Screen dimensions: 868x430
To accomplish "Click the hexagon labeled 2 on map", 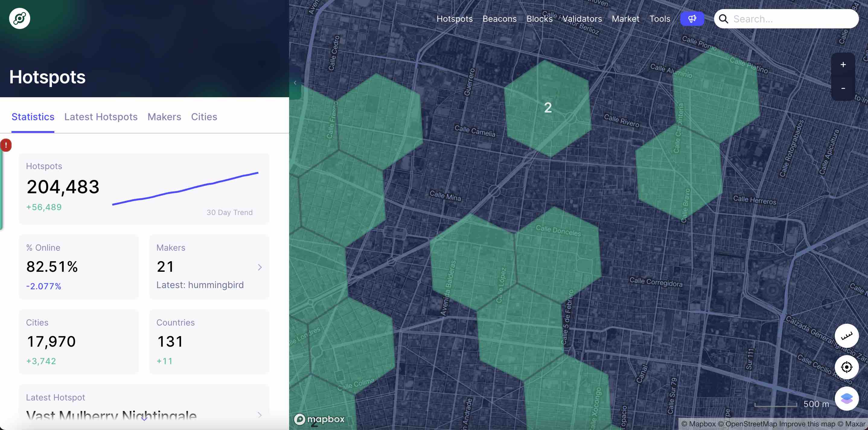I will 548,108.
